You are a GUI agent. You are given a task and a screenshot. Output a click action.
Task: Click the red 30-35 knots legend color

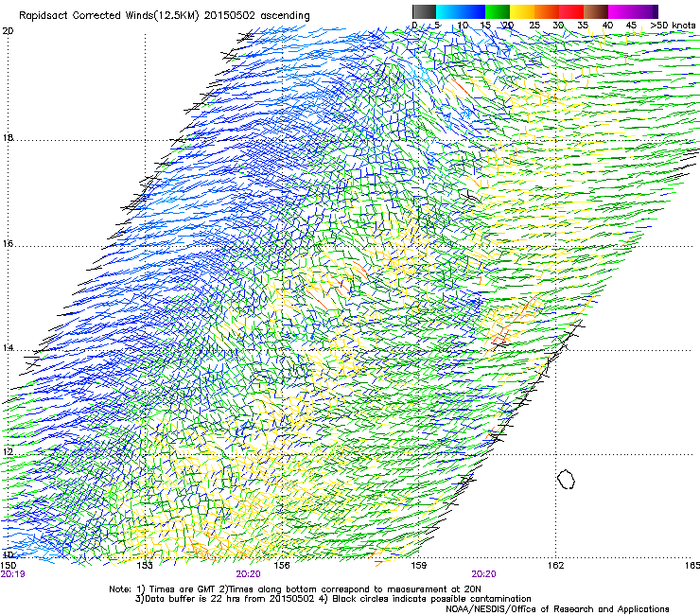coord(571,11)
